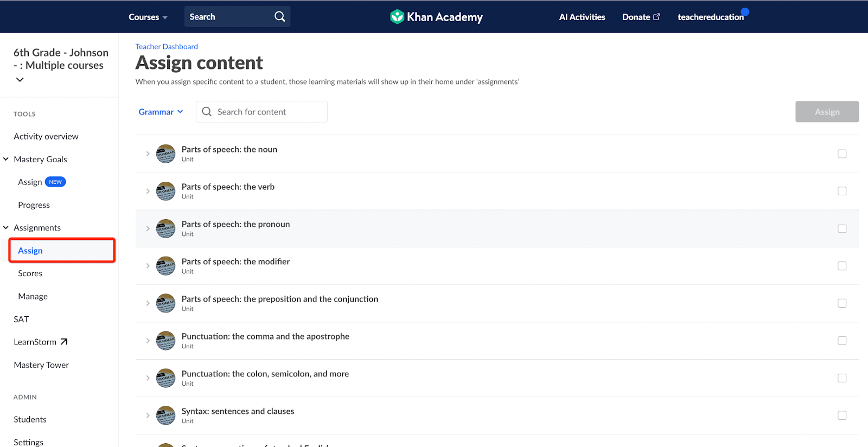Screen dimensions: 868x447
Task: Open the class switcher chevron under 6th Grade
Action: coord(20,79)
